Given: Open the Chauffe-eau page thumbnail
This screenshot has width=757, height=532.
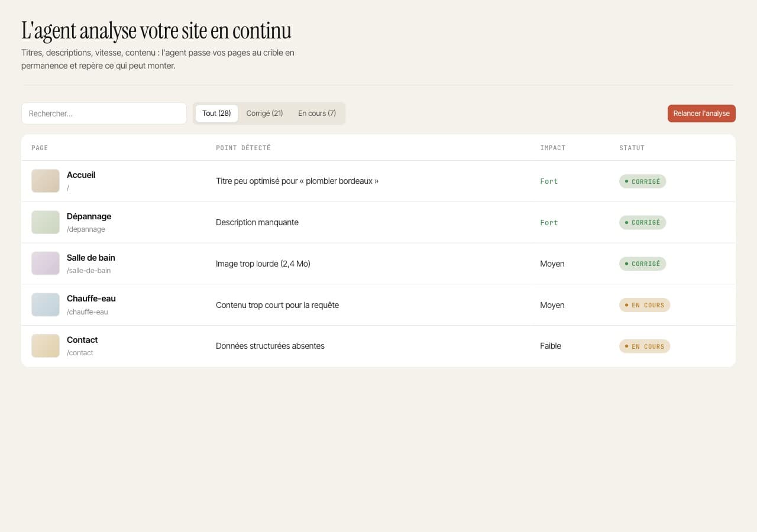Looking at the screenshot, I should [46, 305].
